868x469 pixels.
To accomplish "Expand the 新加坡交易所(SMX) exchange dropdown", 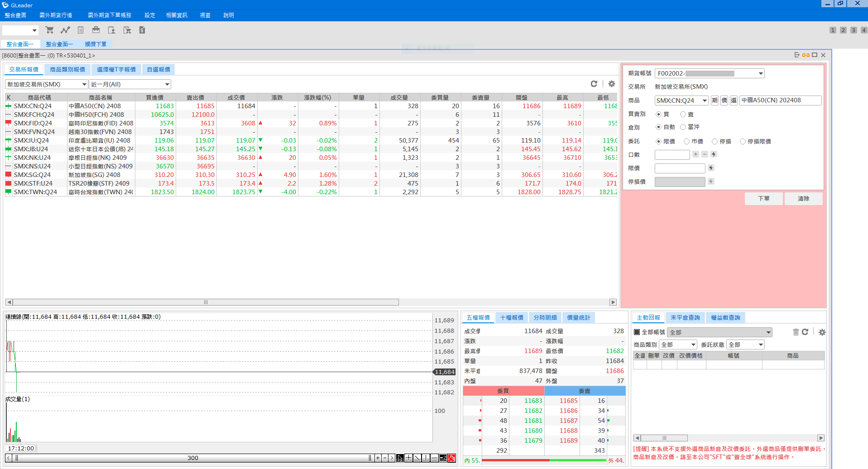I will (84, 85).
